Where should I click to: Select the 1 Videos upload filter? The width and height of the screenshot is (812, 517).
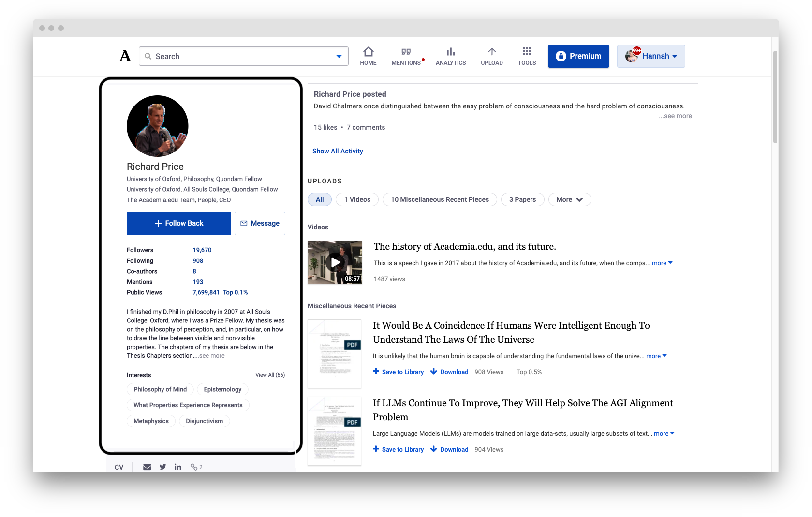(x=356, y=199)
